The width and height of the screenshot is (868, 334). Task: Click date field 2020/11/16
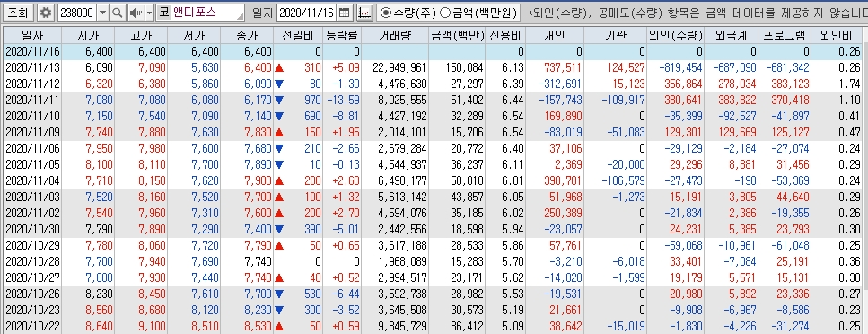coord(307,13)
